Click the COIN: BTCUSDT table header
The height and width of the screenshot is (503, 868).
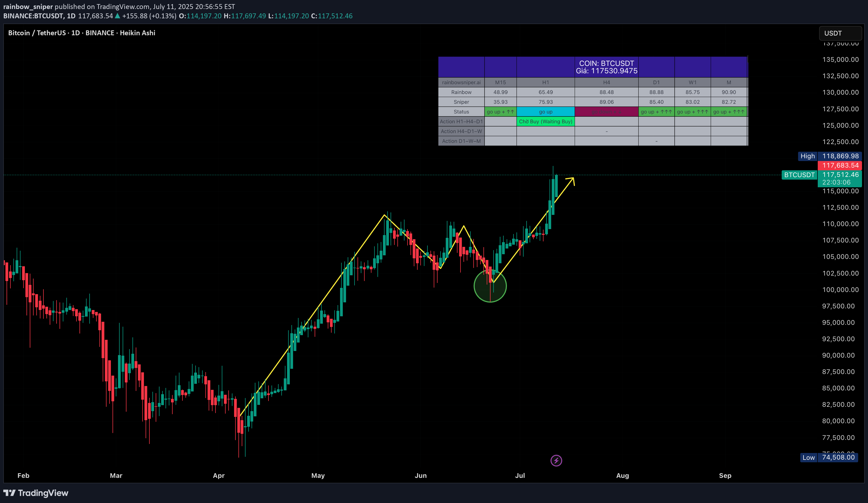click(606, 67)
